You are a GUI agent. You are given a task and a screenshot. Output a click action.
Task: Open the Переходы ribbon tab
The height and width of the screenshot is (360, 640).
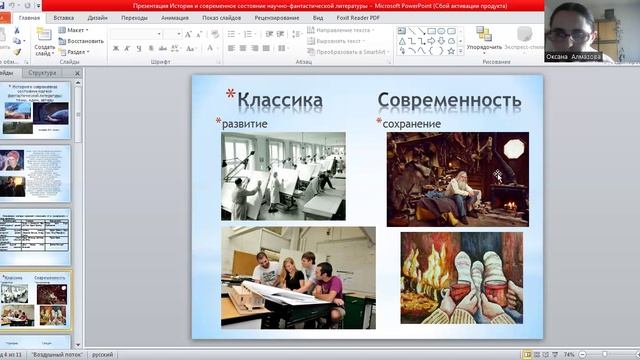coord(134,18)
